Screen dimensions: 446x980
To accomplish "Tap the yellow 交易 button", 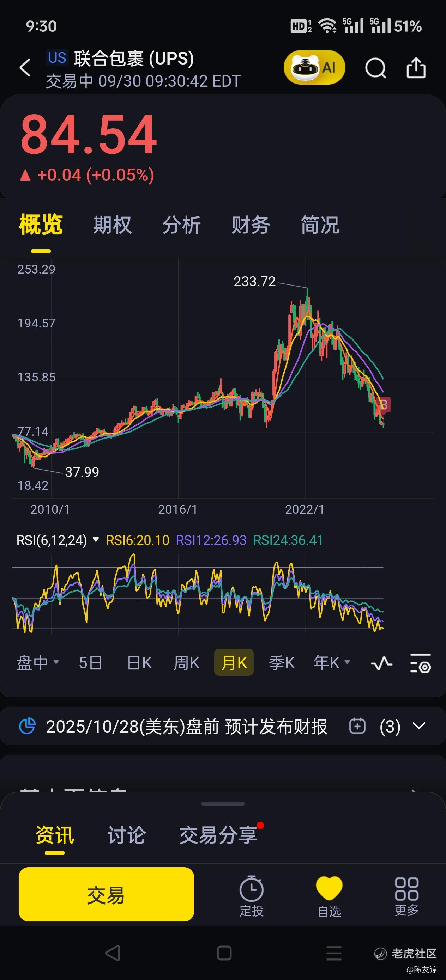I will click(x=106, y=894).
